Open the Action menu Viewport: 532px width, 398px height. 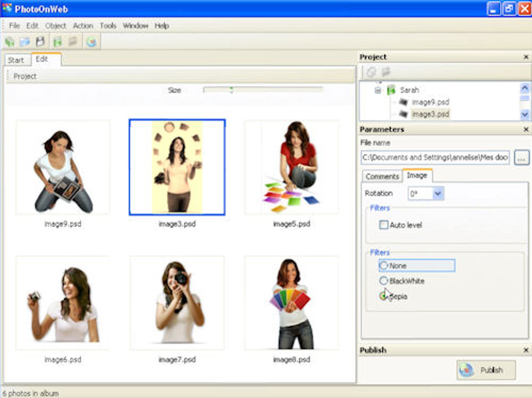[x=83, y=26]
